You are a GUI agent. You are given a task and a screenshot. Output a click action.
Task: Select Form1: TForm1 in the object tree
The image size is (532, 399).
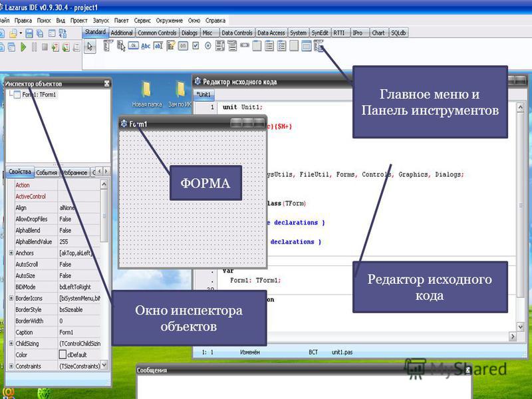coord(39,94)
